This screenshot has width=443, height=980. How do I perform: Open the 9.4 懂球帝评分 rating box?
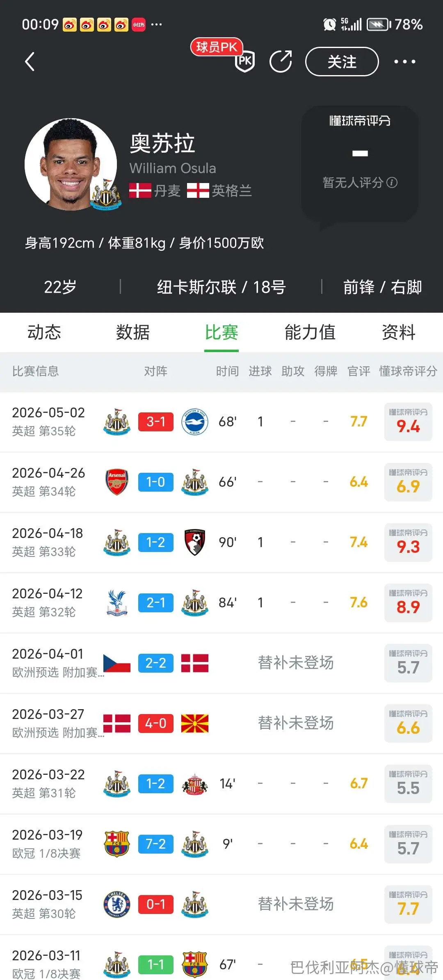pos(408,422)
